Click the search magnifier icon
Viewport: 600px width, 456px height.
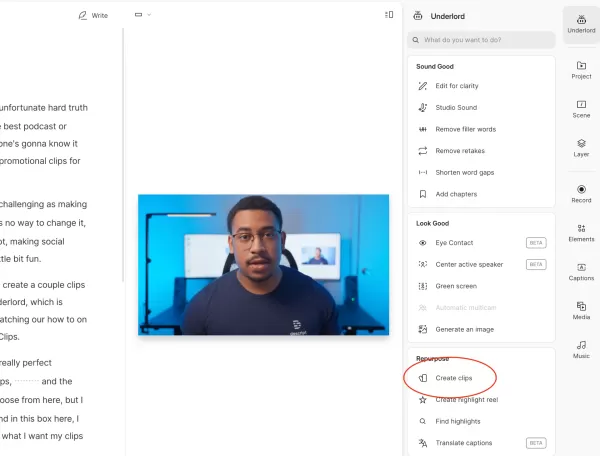(x=416, y=40)
